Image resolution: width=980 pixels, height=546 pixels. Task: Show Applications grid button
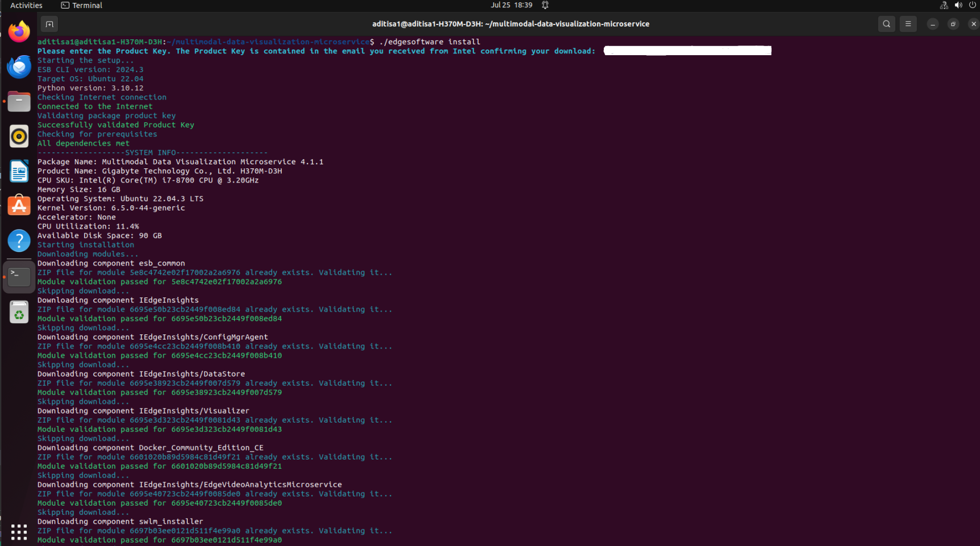[19, 532]
